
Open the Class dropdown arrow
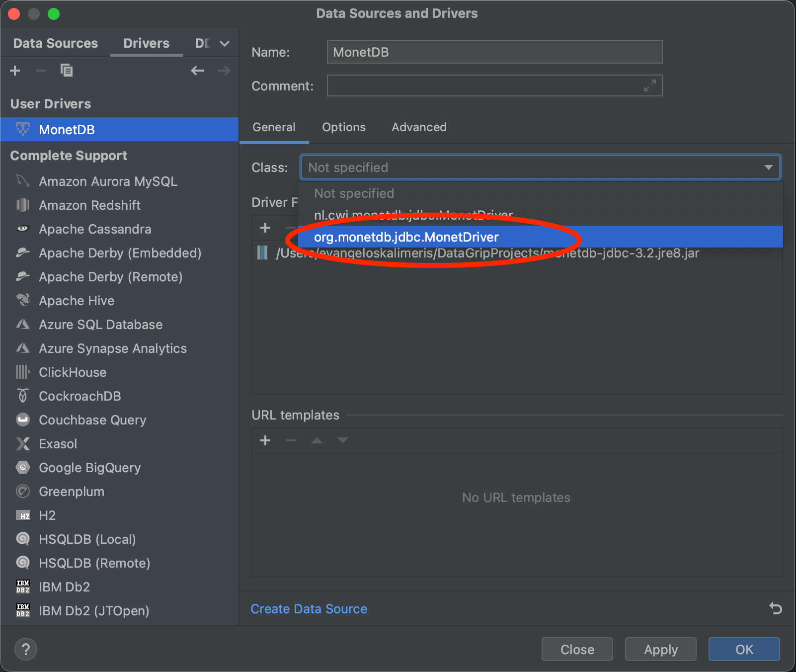coord(768,168)
